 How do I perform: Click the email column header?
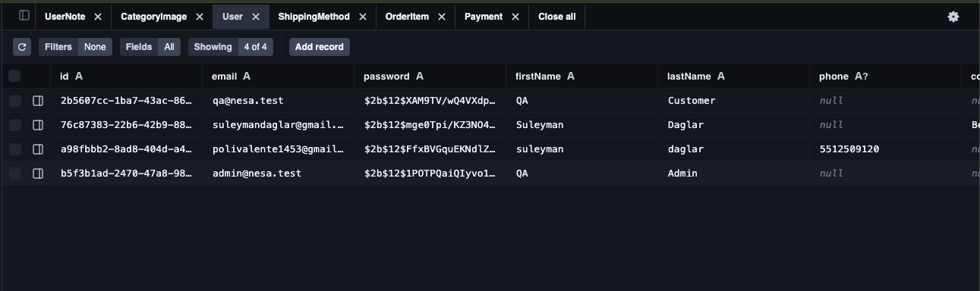click(x=278, y=76)
